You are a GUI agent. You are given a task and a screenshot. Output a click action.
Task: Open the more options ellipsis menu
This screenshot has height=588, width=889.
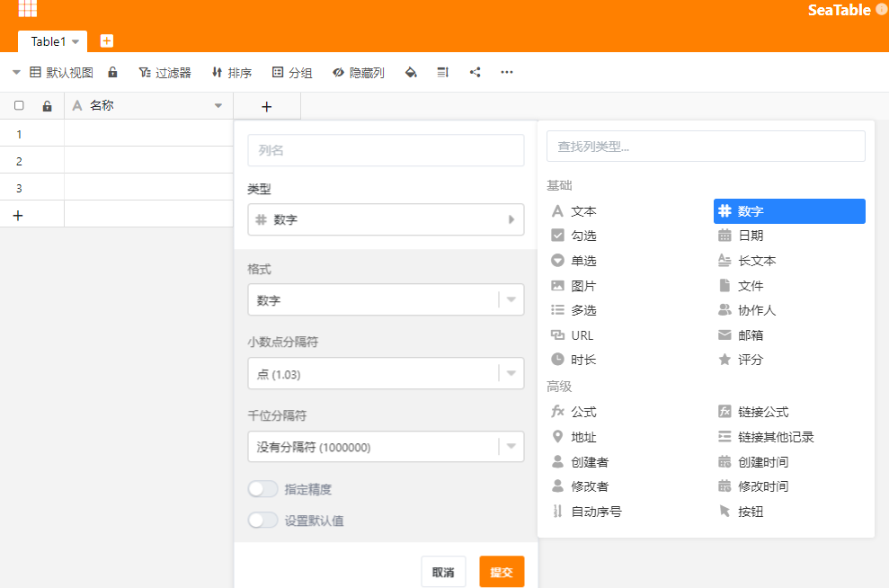click(x=506, y=73)
